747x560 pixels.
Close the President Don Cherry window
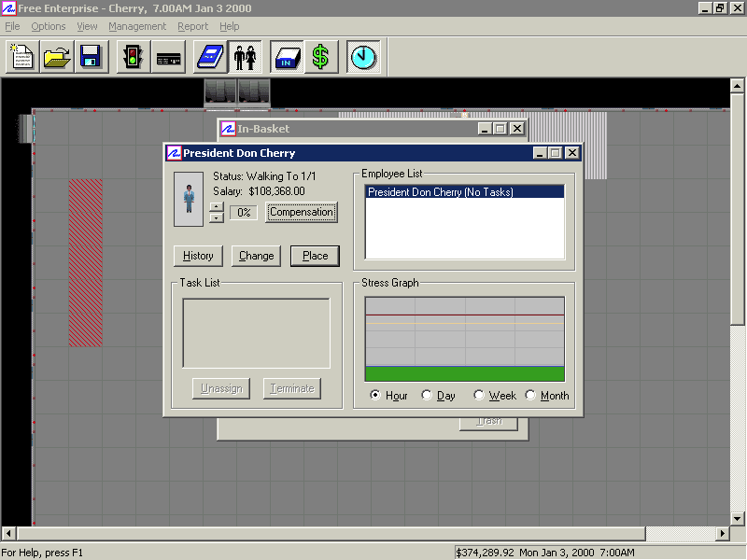pyautogui.click(x=572, y=153)
